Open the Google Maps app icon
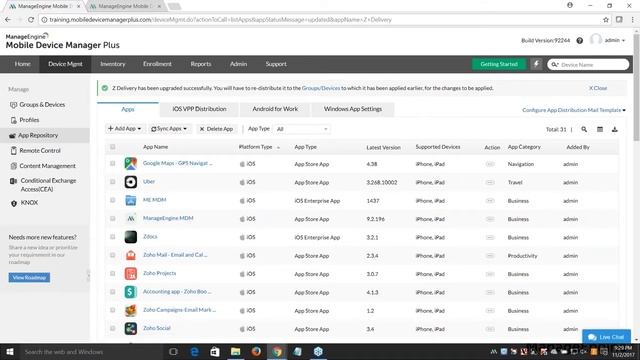Screen dimensions: 640x360 pos(131,164)
